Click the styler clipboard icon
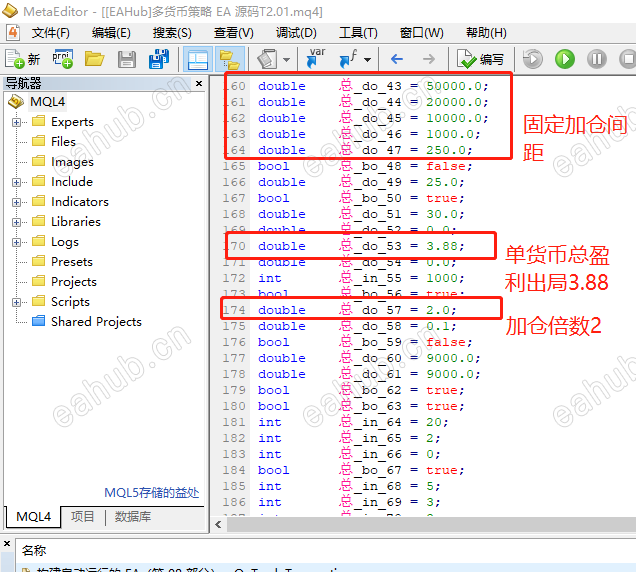636x572 pixels. coord(267,59)
